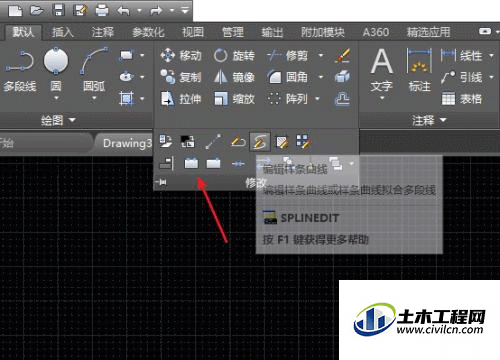500x360 pixels.
Task: Switch to the 默认 ribbon tab
Action: 23,32
